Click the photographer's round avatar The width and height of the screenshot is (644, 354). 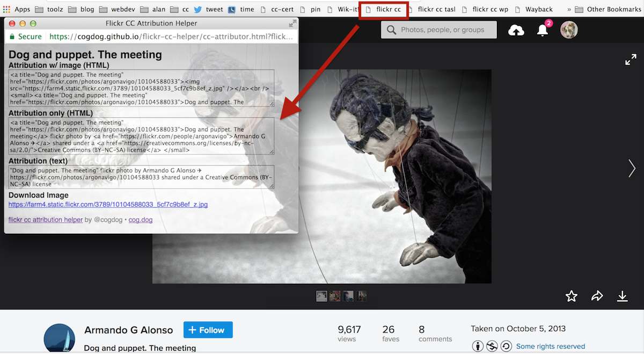tap(59, 338)
